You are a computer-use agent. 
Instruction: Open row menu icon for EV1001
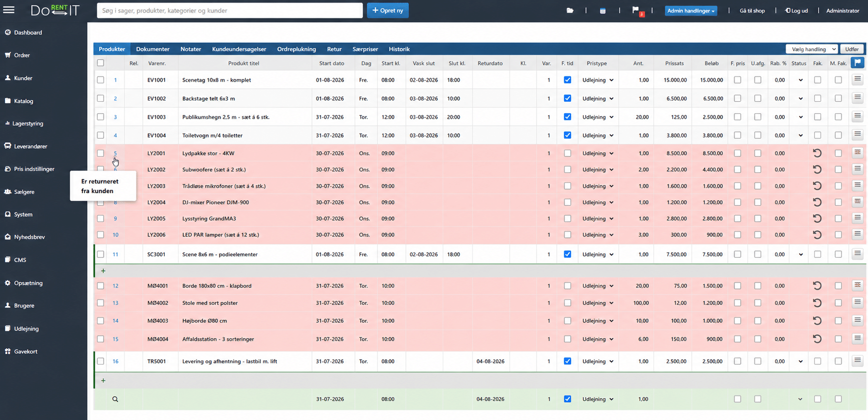click(857, 79)
